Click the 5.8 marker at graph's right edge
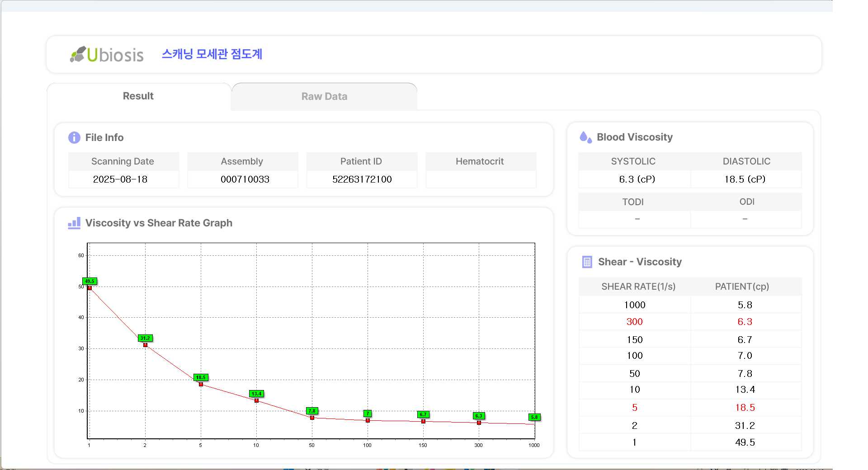Image resolution: width=868 pixels, height=470 pixels. coord(534,417)
